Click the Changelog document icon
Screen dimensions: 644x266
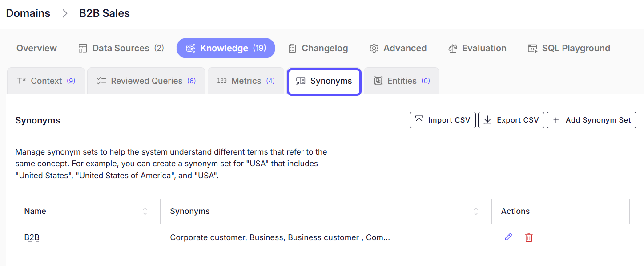tap(292, 48)
